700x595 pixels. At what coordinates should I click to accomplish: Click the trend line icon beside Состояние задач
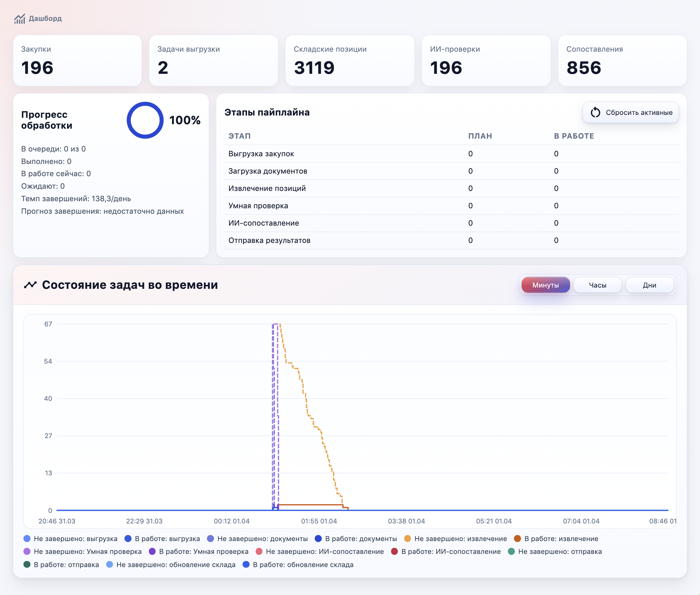(30, 285)
